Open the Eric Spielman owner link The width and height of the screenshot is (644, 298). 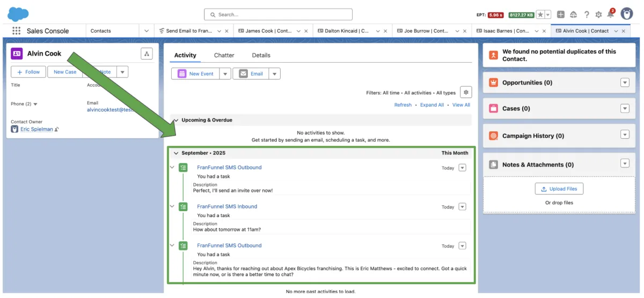(x=36, y=129)
